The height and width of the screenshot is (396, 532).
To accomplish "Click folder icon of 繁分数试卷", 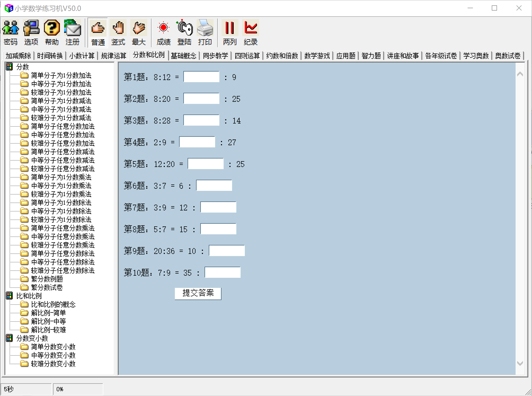I will (x=24, y=287).
